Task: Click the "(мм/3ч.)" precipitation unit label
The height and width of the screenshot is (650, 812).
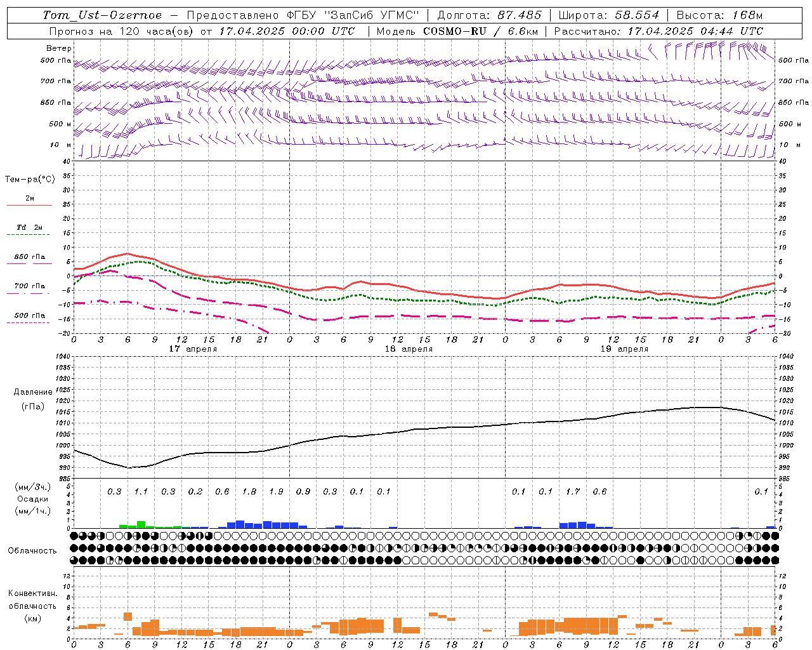Action: 33,487
